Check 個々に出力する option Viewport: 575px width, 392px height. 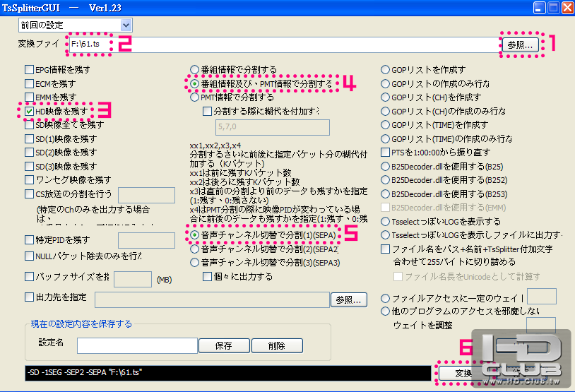tap(207, 276)
